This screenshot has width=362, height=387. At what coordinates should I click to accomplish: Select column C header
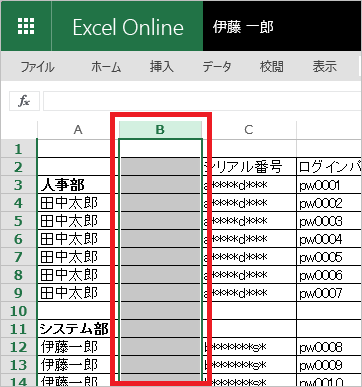click(x=249, y=130)
